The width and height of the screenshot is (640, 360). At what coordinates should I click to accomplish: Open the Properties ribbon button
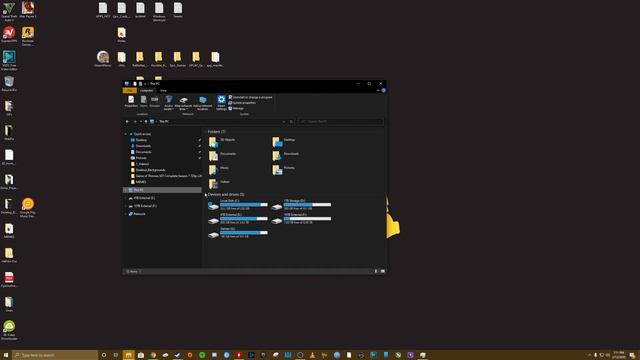[131, 101]
